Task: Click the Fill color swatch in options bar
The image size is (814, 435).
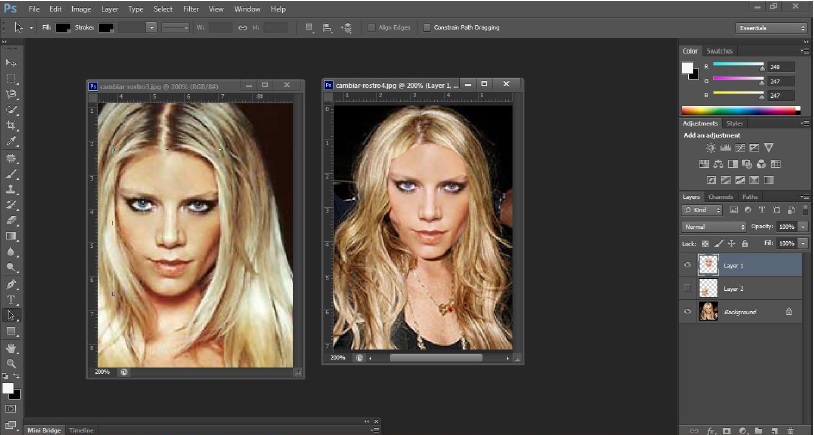Action: pyautogui.click(x=63, y=27)
